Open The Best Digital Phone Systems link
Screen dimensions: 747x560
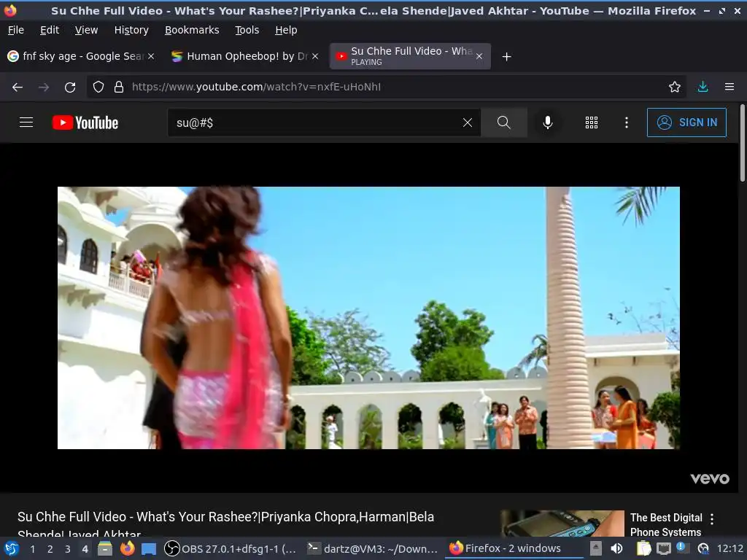point(666,524)
